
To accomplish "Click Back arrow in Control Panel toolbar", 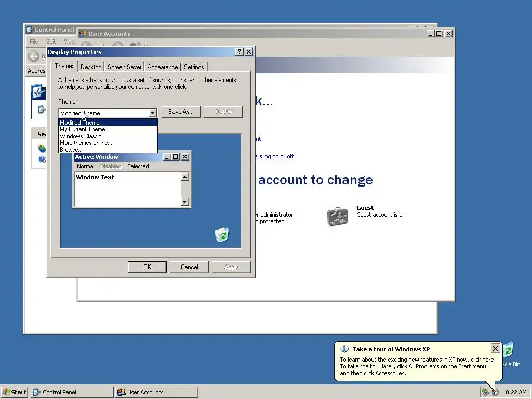I will (x=34, y=56).
